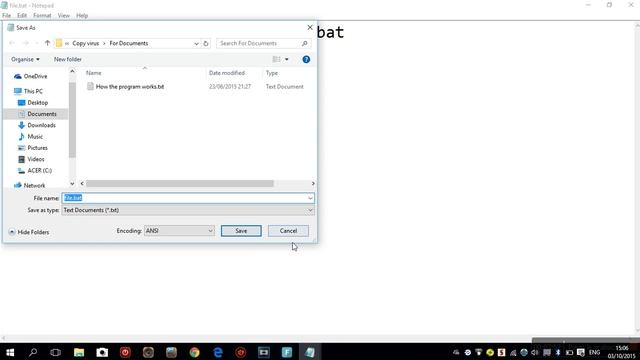Click the search magnifier icon
The image size is (640, 360).
[x=304, y=43]
